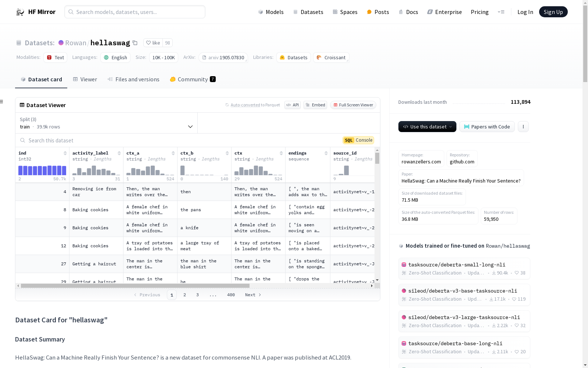The image size is (588, 368).
Task: Click the activity_label lengths histogram
Action: tap(96, 170)
